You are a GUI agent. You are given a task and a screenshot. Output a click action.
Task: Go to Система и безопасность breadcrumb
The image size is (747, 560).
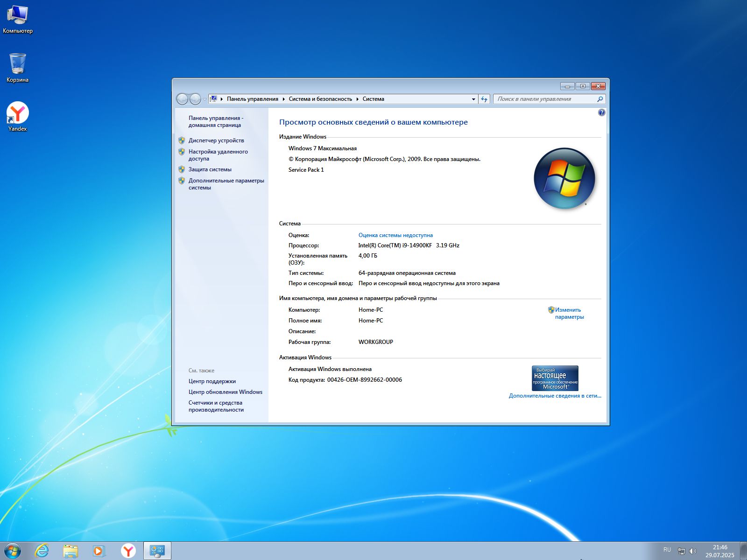click(320, 99)
